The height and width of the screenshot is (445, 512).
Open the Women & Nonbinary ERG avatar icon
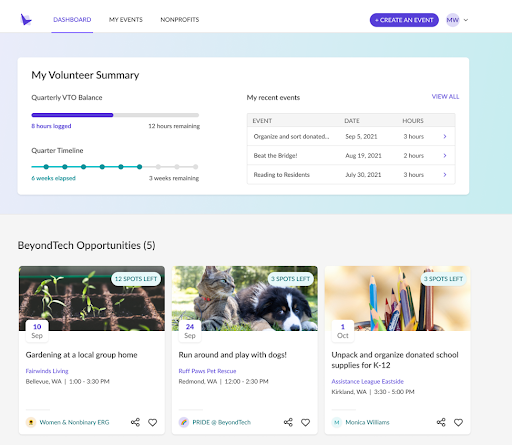point(31,422)
